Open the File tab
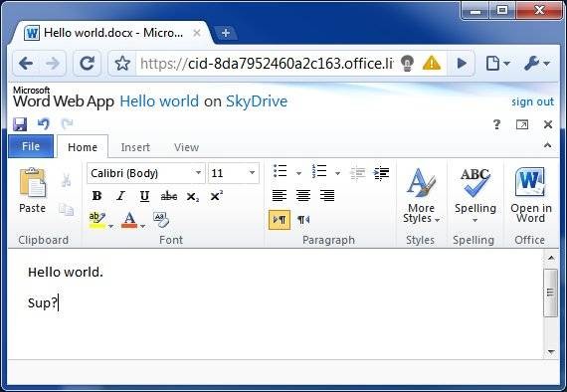This screenshot has width=567, height=392. pos(31,146)
